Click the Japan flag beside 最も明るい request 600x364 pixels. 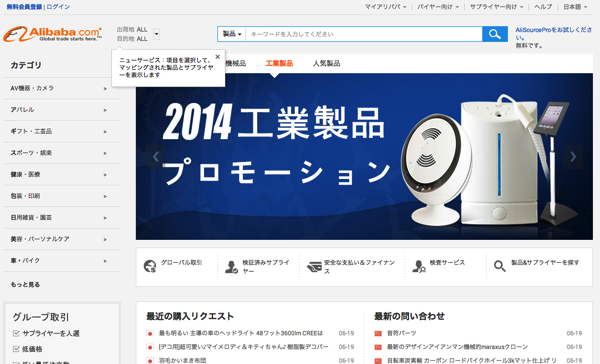[x=150, y=334]
